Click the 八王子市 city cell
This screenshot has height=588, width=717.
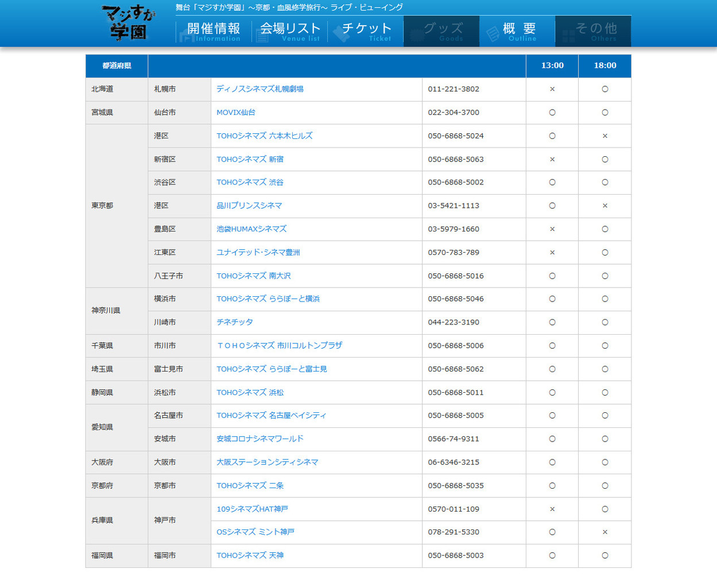tap(179, 276)
